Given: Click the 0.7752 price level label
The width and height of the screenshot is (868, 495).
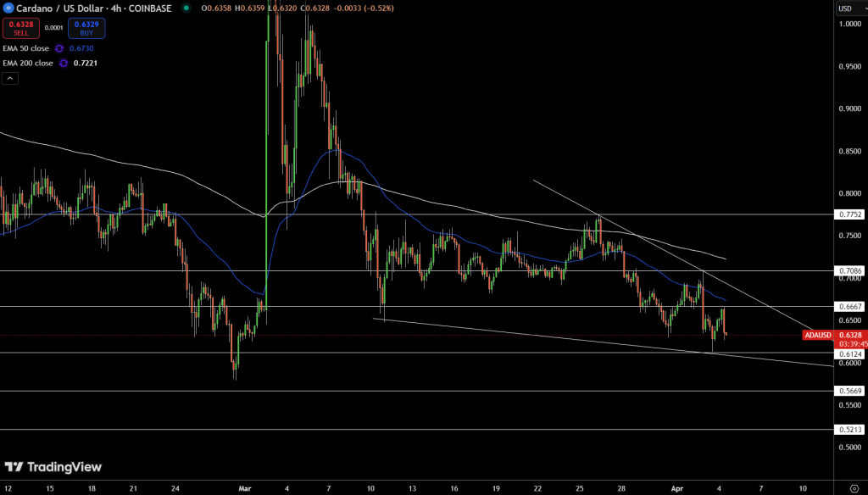Looking at the screenshot, I should (x=849, y=214).
